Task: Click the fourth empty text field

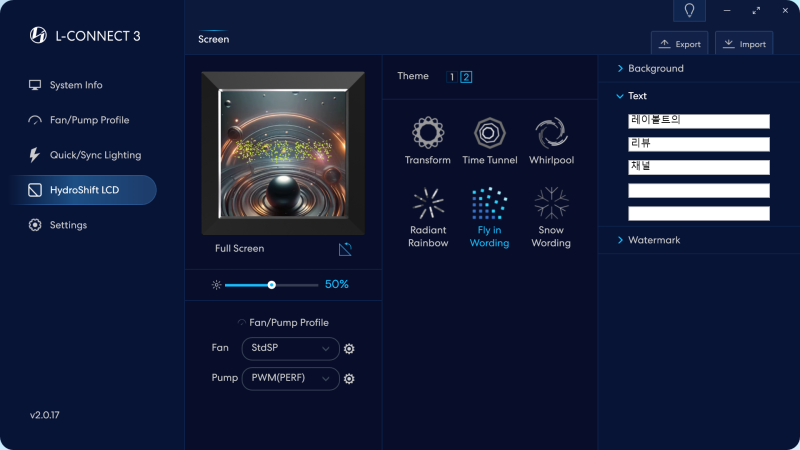Action: pos(698,190)
